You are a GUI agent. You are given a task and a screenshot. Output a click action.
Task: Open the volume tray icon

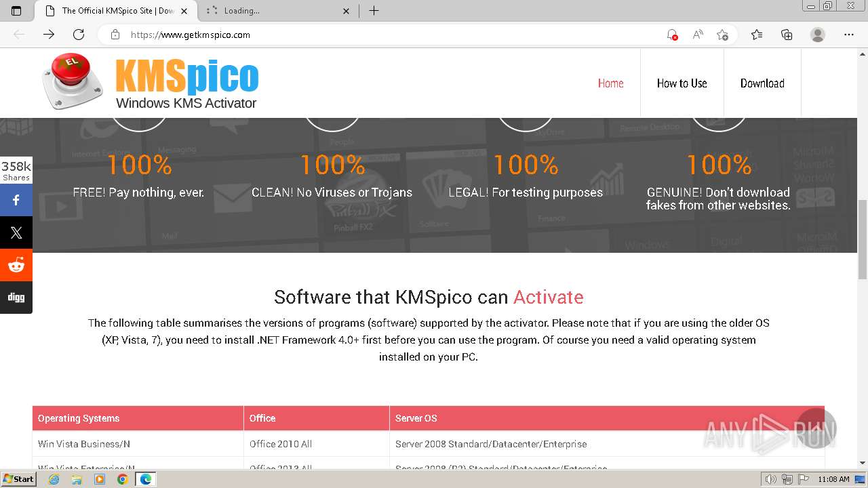(771, 479)
